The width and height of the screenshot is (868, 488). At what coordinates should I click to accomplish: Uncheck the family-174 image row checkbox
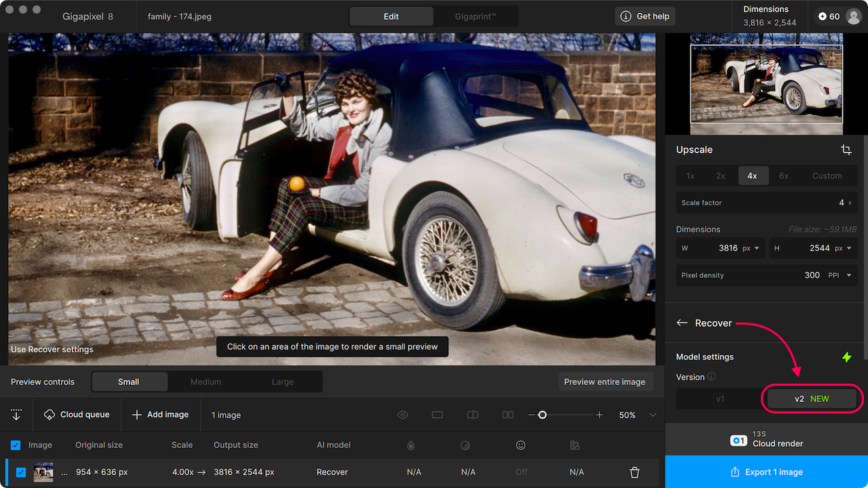tap(21, 472)
